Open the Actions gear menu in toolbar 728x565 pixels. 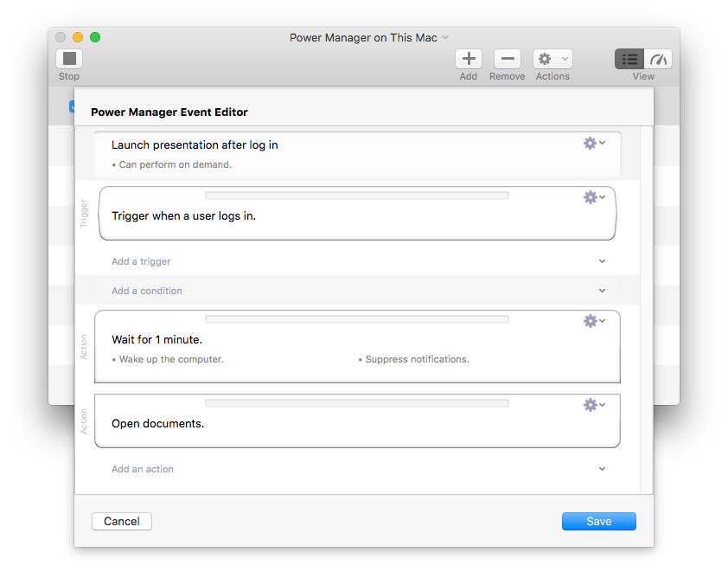552,59
